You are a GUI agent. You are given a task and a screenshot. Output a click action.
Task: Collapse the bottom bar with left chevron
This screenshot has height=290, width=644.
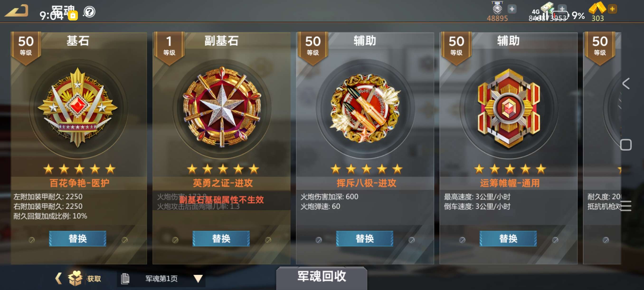[x=58, y=278]
